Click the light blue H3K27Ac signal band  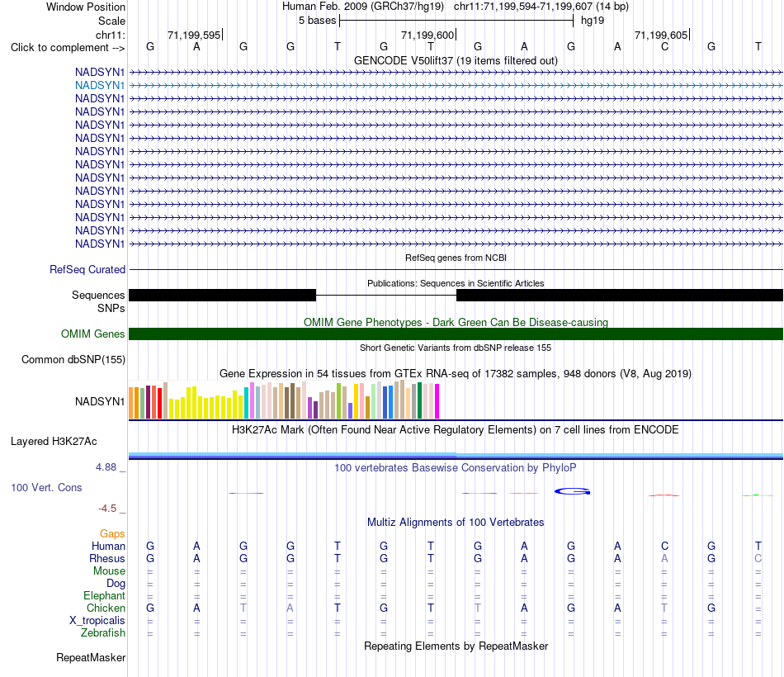pyautogui.click(x=456, y=456)
